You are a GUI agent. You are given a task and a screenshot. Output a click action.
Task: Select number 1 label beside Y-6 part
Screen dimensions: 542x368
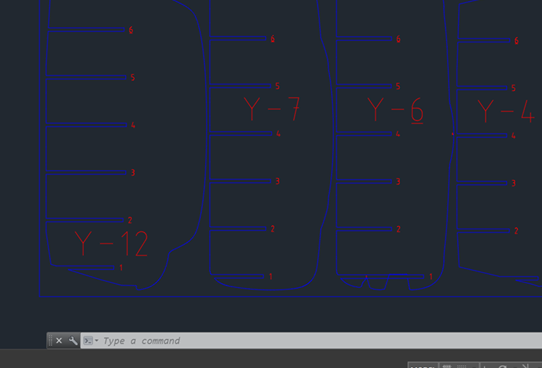point(431,276)
